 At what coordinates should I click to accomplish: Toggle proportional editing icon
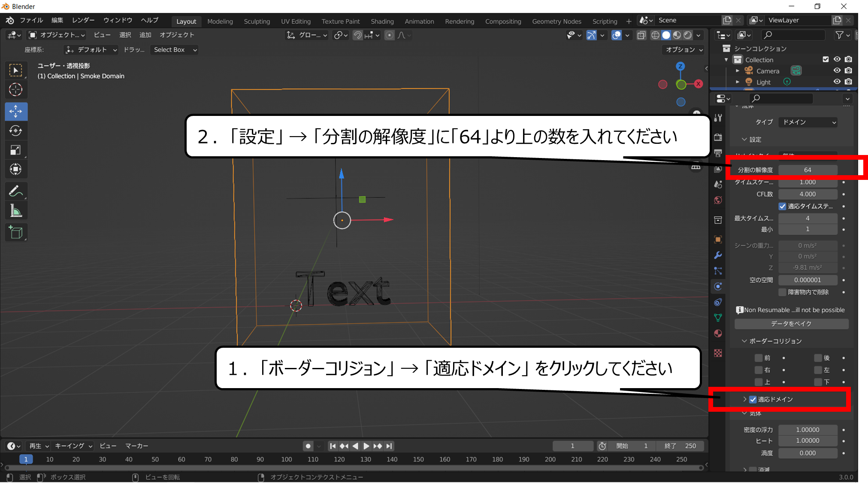pyautogui.click(x=389, y=35)
